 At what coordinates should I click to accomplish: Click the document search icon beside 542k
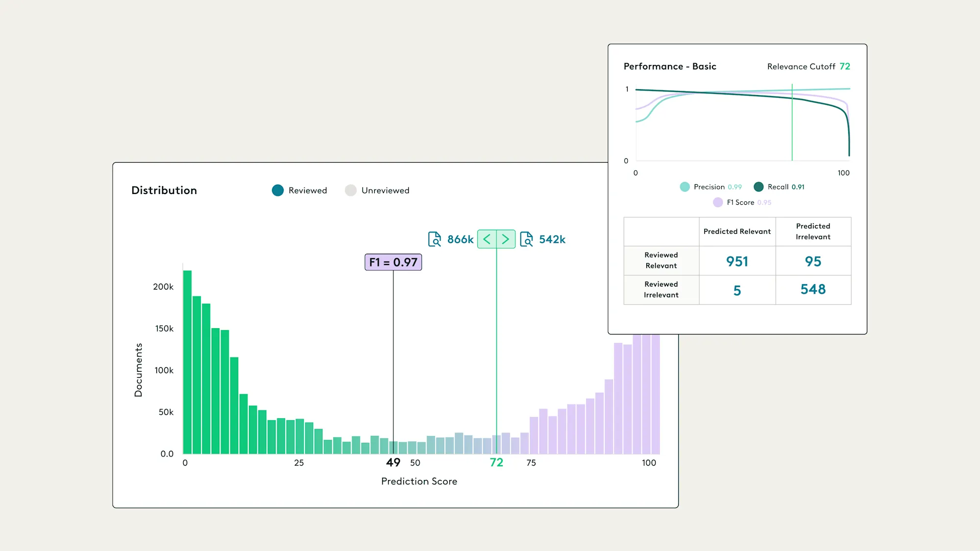[x=526, y=239]
